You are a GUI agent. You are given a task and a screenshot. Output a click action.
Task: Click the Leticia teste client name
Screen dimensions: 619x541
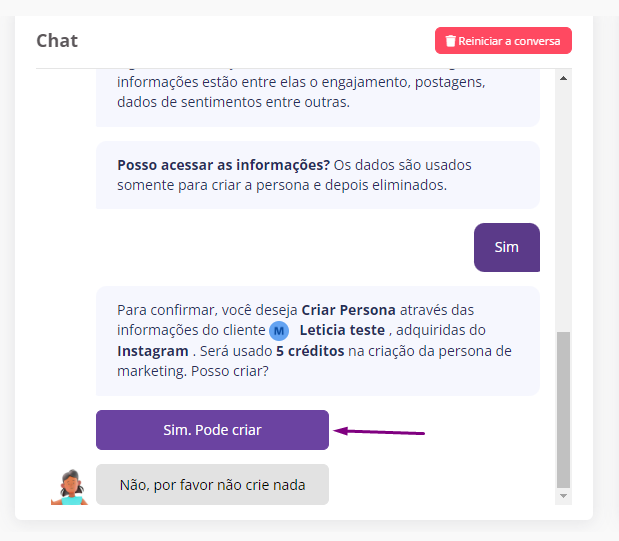click(342, 330)
